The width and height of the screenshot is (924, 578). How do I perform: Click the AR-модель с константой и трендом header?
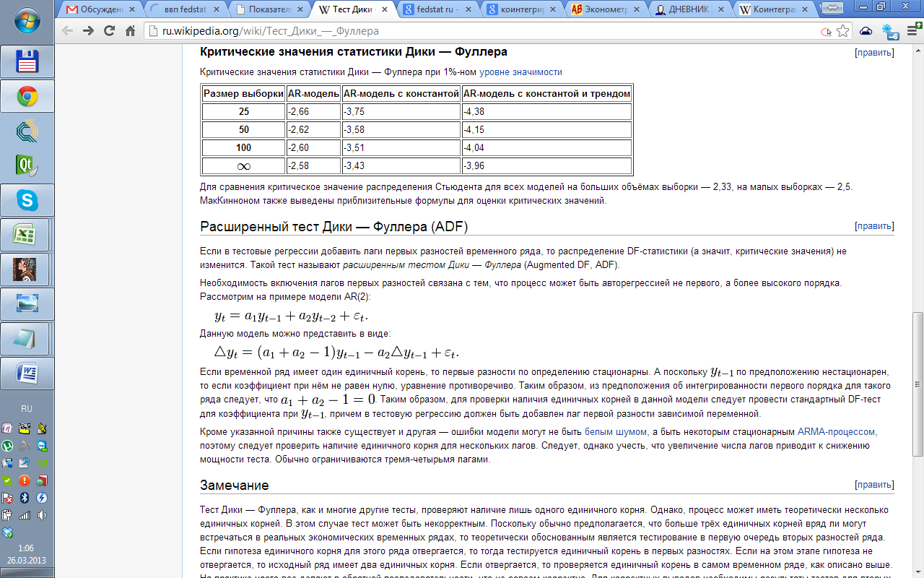point(546,93)
